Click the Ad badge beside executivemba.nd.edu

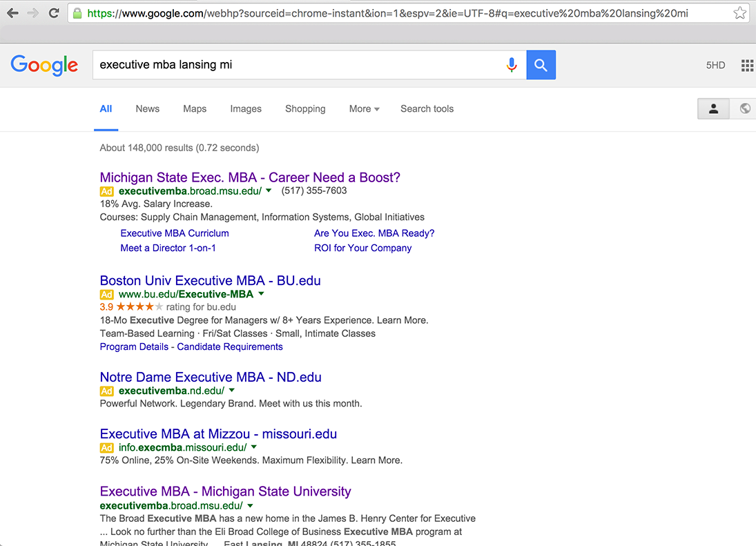click(106, 391)
